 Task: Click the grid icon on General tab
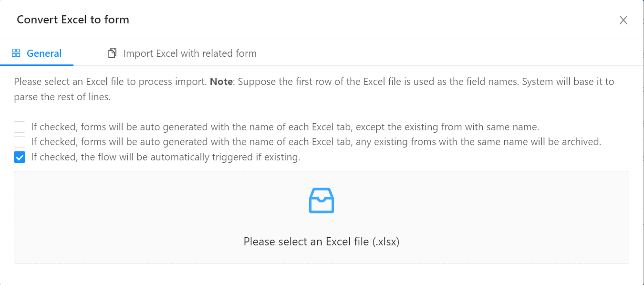click(16, 53)
